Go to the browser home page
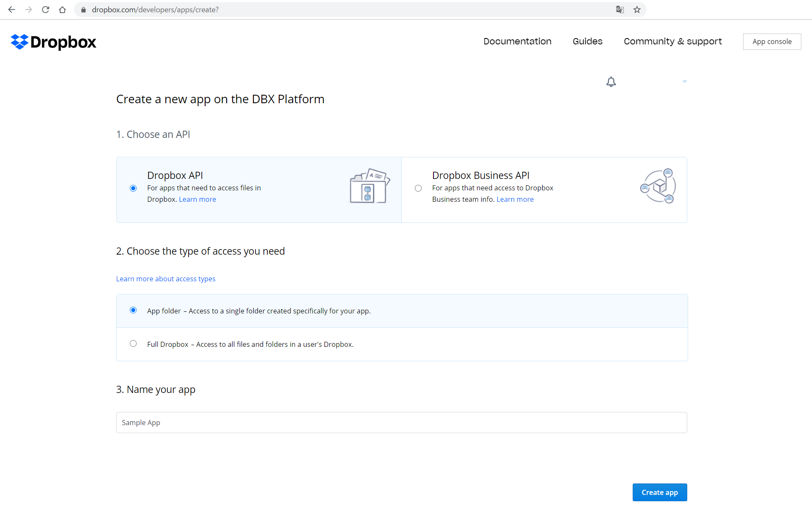Image resolution: width=812 pixels, height=519 pixels. [x=62, y=9]
